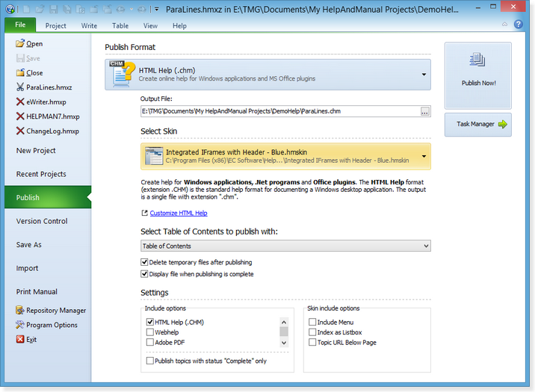This screenshot has height=392, width=535.
Task: Launch the Repository Manager
Action: pos(55,311)
